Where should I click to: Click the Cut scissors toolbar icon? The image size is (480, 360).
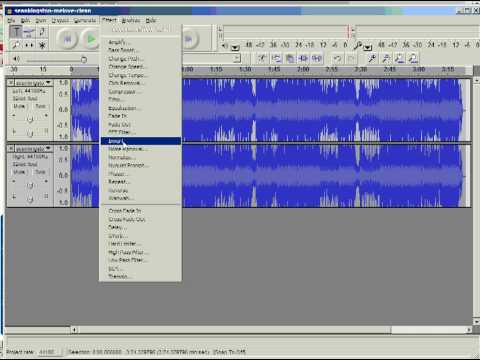point(262,59)
